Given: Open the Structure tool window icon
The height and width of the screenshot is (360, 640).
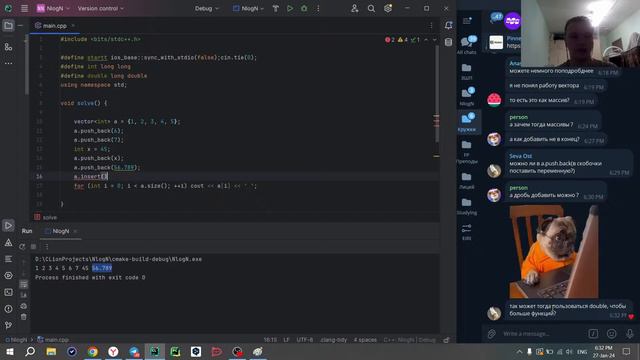Looking at the screenshot, I should pos(8,47).
